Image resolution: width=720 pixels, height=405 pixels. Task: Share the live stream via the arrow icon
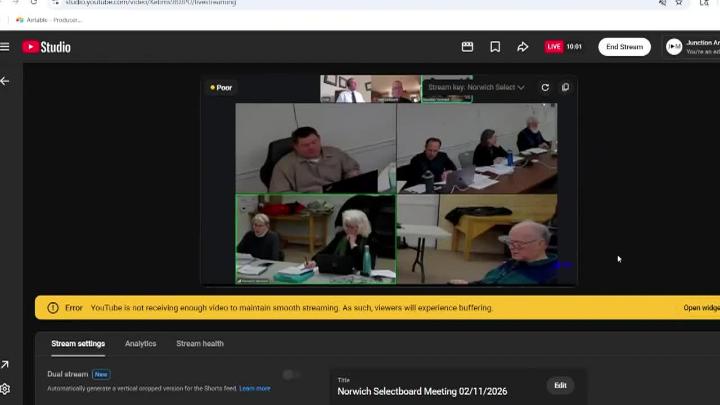522,47
